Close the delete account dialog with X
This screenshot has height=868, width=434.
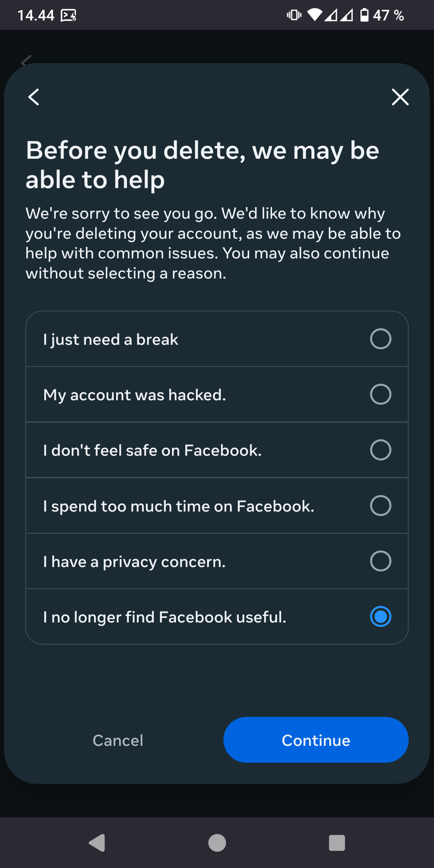(x=400, y=97)
